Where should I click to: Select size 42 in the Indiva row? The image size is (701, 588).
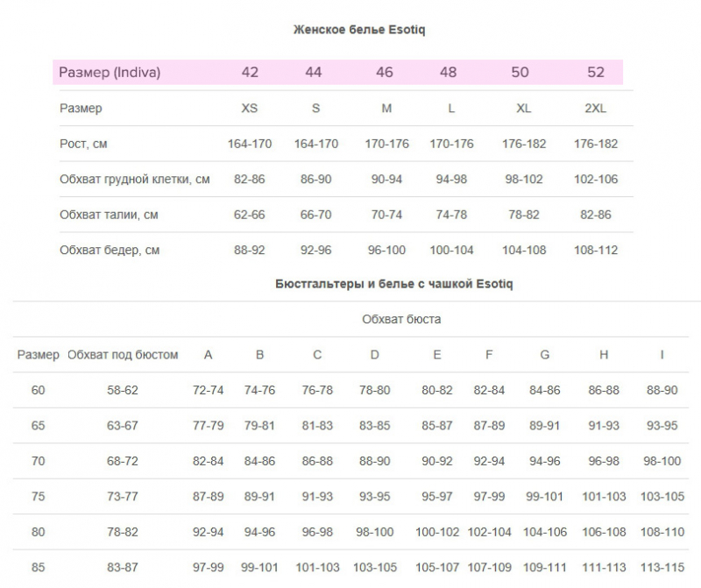point(250,72)
